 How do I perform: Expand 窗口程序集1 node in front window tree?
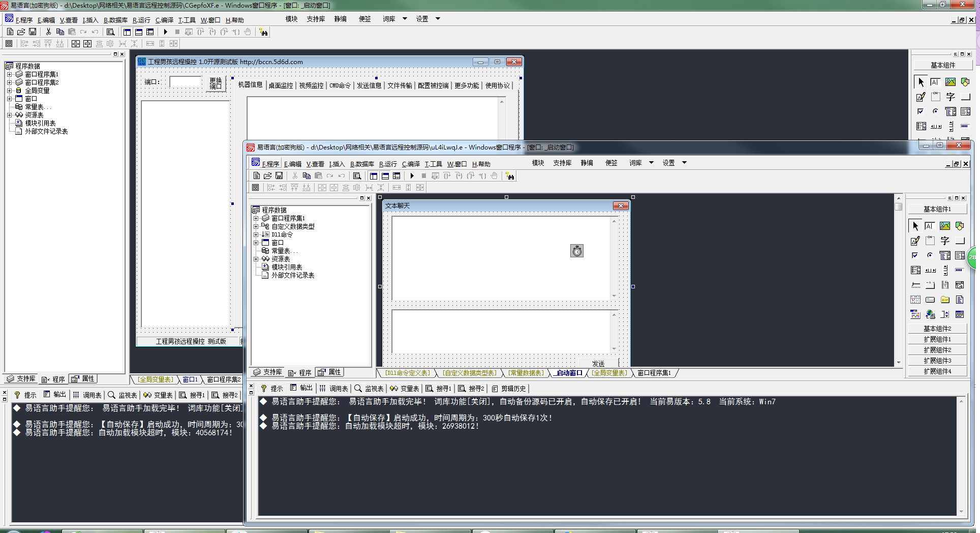pos(256,218)
